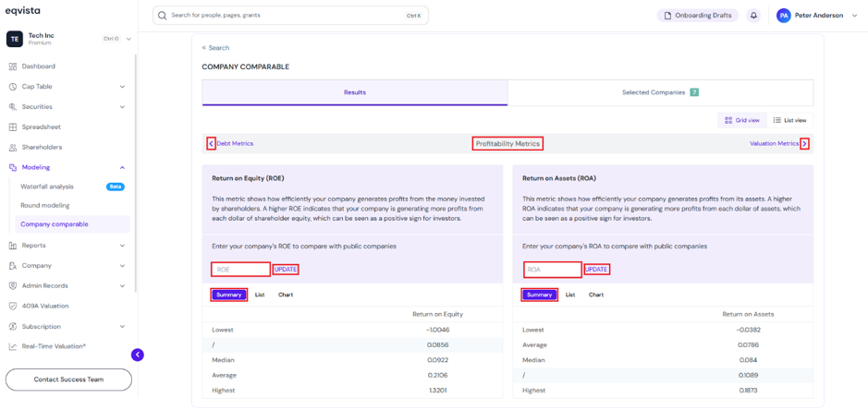Click the Spreadsheet grid icon
The width and height of the screenshot is (868, 410).
[13, 127]
